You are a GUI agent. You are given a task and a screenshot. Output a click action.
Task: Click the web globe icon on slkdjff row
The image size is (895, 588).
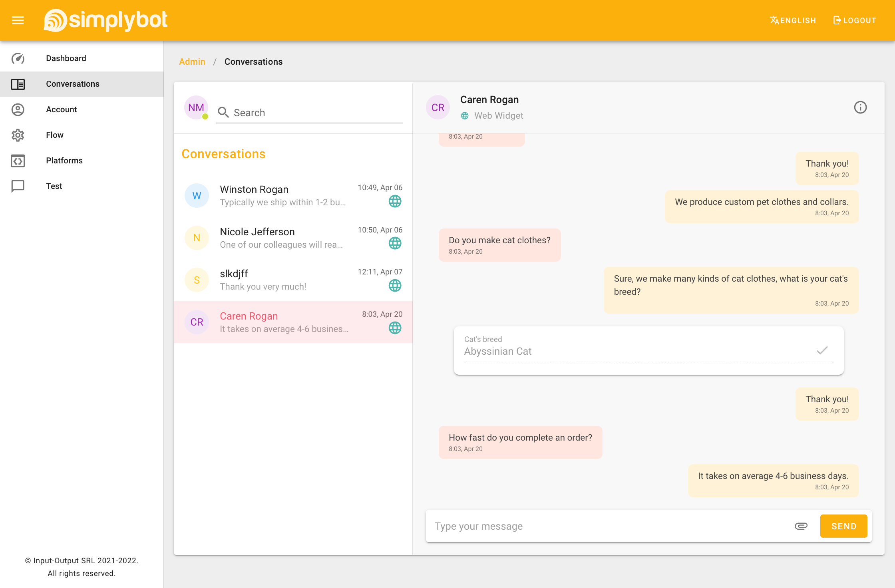(x=395, y=286)
